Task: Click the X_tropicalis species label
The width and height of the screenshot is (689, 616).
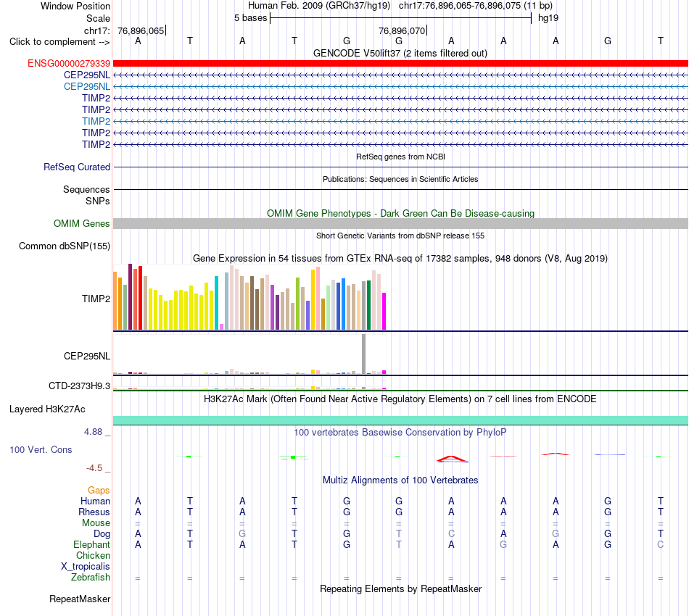Action: 86,567
